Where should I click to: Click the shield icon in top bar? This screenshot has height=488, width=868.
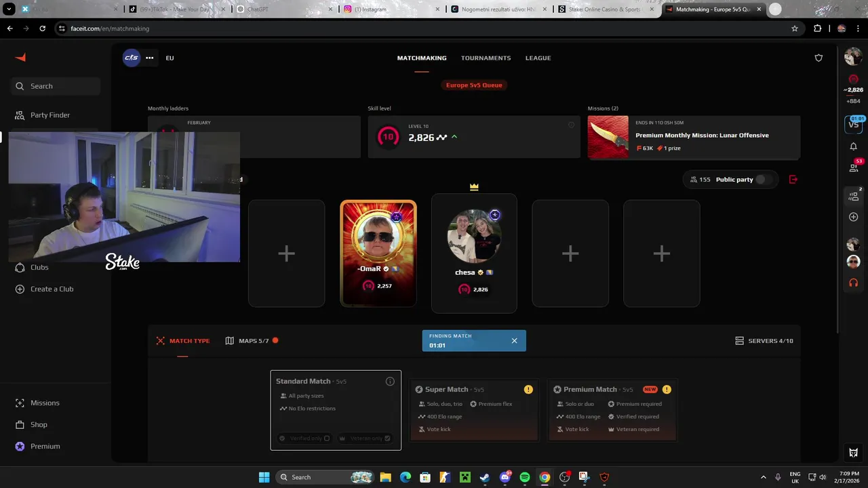click(818, 58)
